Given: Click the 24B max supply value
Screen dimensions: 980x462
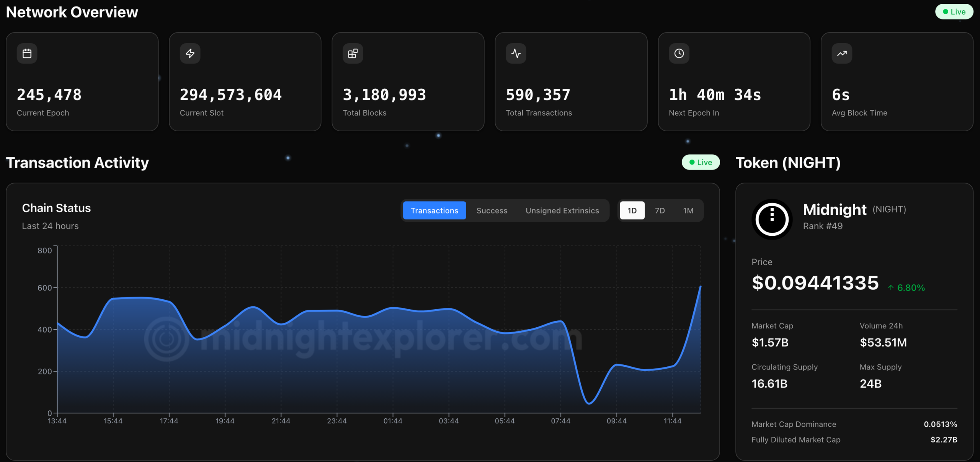Looking at the screenshot, I should [871, 384].
